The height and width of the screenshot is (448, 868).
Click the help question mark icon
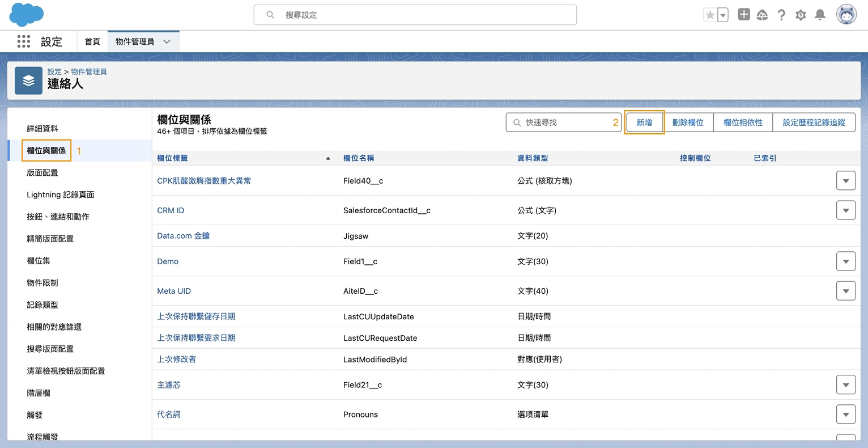coord(781,15)
